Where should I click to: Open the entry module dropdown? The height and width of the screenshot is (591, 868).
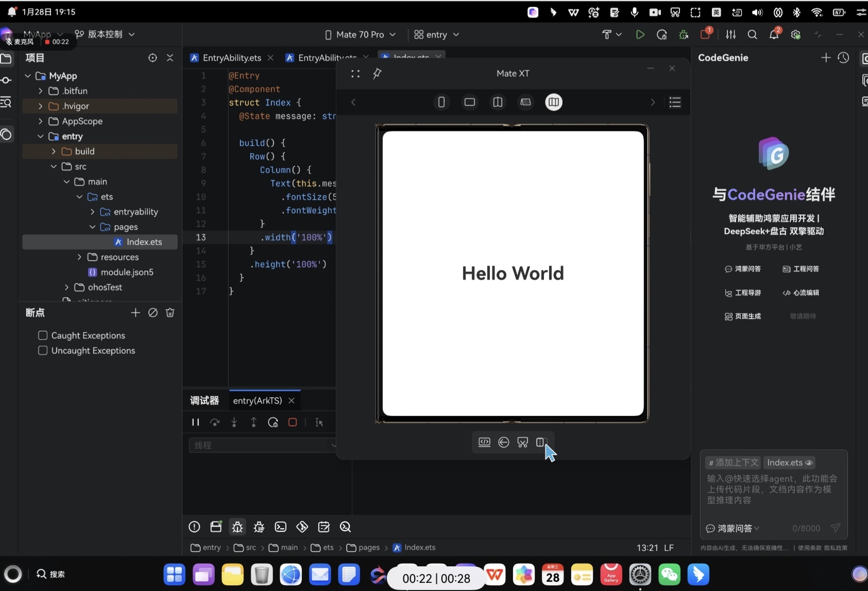(436, 35)
